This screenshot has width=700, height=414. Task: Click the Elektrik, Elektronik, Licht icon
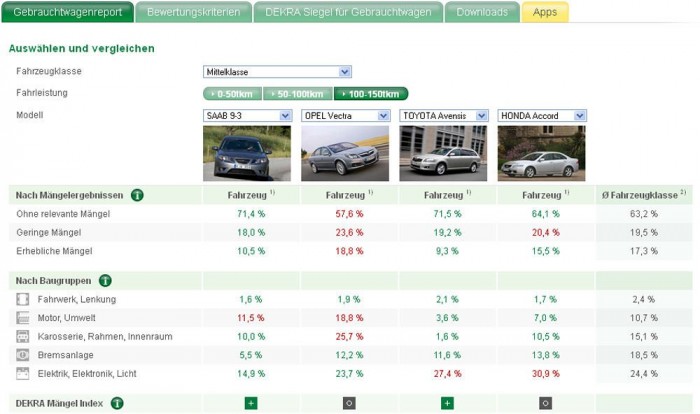click(x=23, y=374)
